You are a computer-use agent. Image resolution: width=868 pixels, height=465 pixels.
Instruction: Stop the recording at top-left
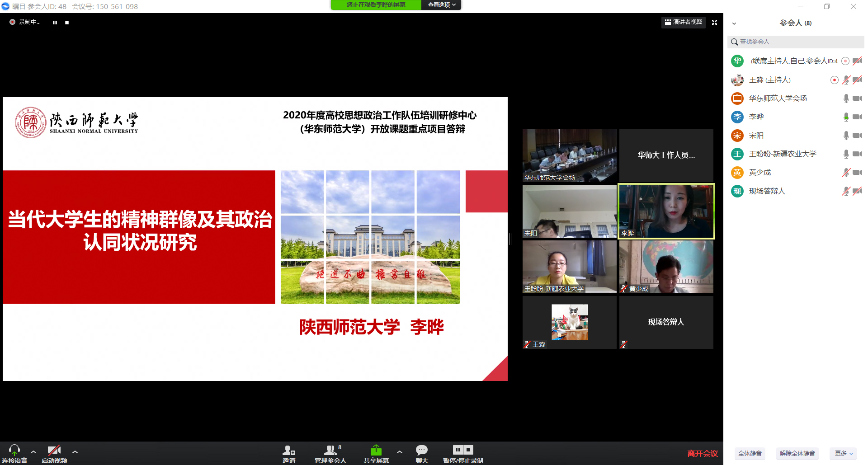click(67, 22)
